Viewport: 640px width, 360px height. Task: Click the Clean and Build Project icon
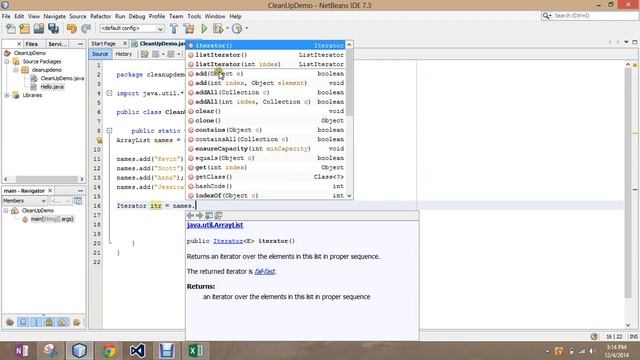coord(189,29)
